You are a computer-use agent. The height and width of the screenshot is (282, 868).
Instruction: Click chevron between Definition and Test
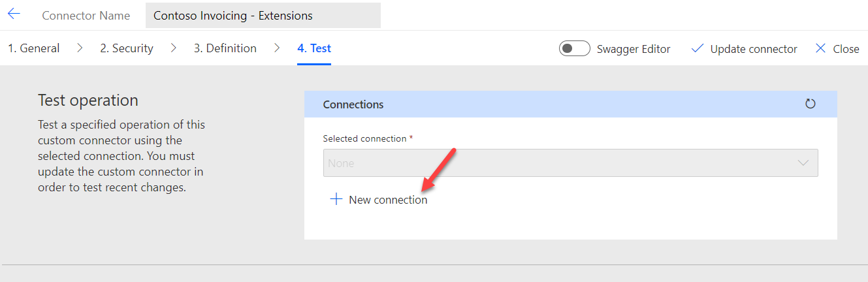tap(277, 48)
